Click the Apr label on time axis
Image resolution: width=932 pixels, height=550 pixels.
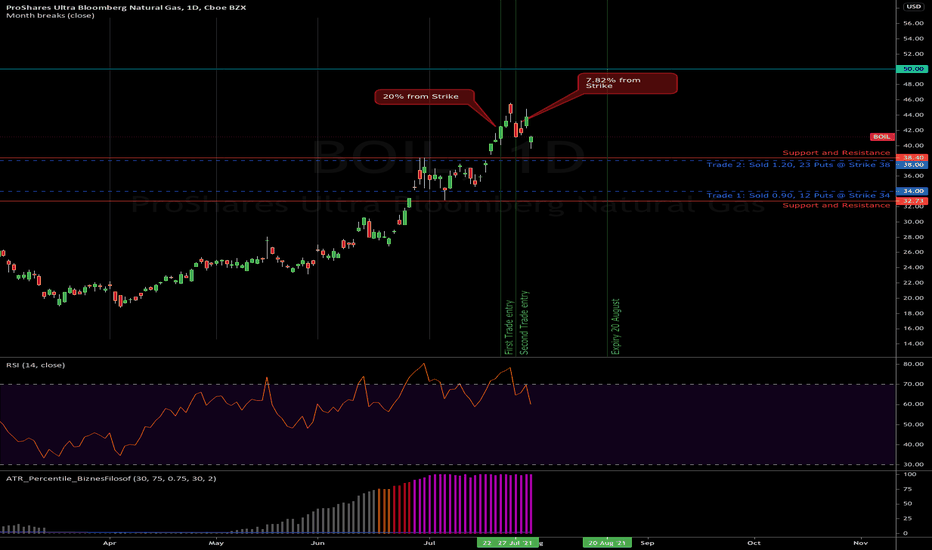pyautogui.click(x=109, y=543)
